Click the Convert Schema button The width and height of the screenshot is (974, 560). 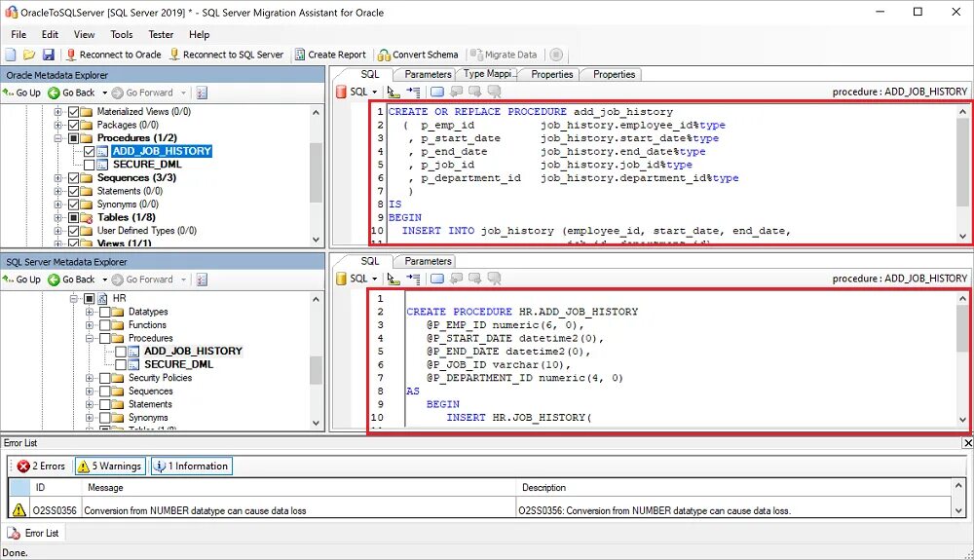(x=418, y=55)
